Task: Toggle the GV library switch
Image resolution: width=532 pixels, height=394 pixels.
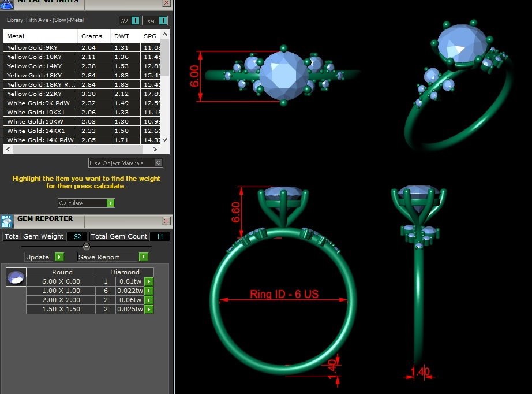Action: coord(135,21)
